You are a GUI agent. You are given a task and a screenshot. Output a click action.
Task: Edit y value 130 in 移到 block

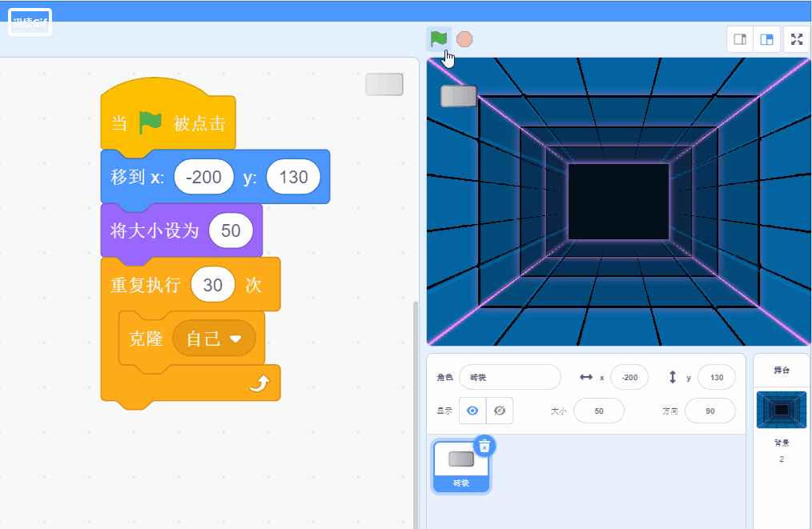pos(293,177)
